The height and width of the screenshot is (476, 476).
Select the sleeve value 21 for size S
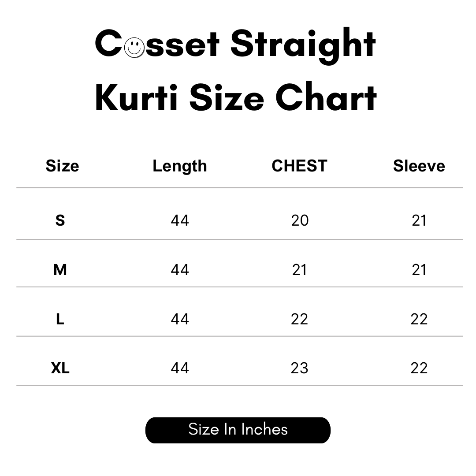tap(419, 220)
